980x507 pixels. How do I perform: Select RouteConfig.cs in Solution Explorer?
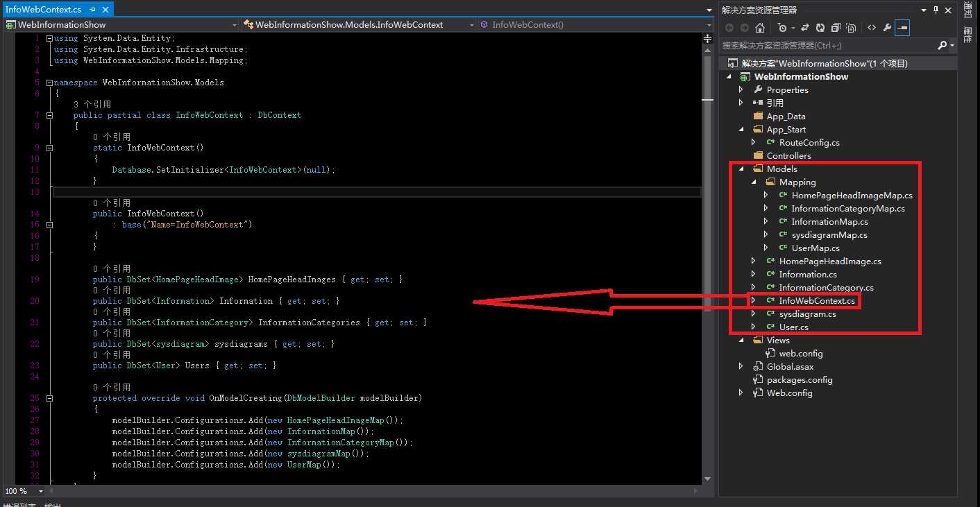point(809,142)
